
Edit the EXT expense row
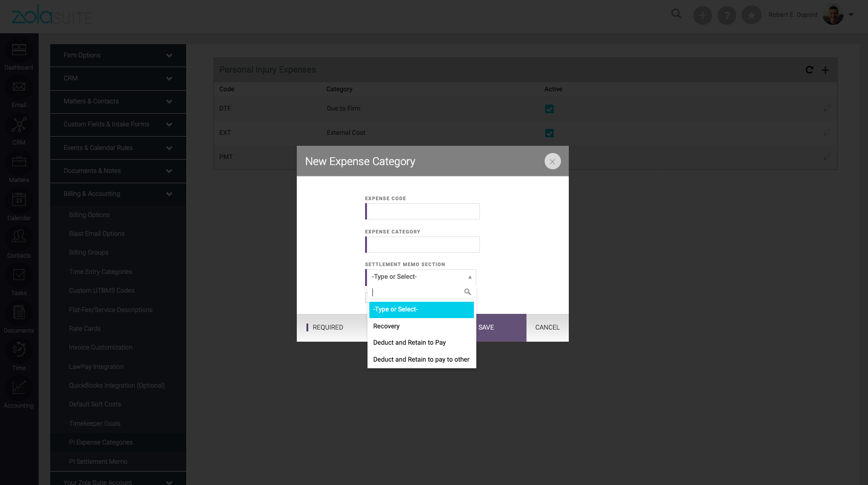(827, 132)
